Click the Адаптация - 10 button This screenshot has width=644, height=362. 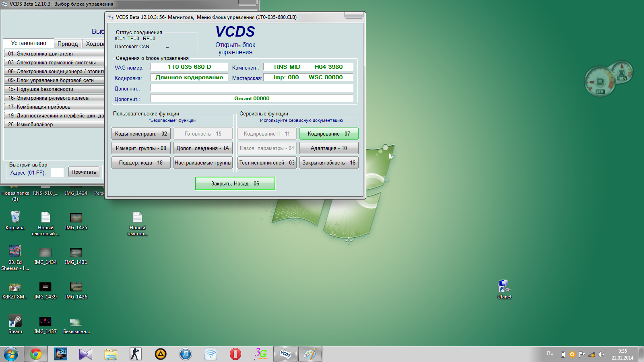pyautogui.click(x=329, y=148)
